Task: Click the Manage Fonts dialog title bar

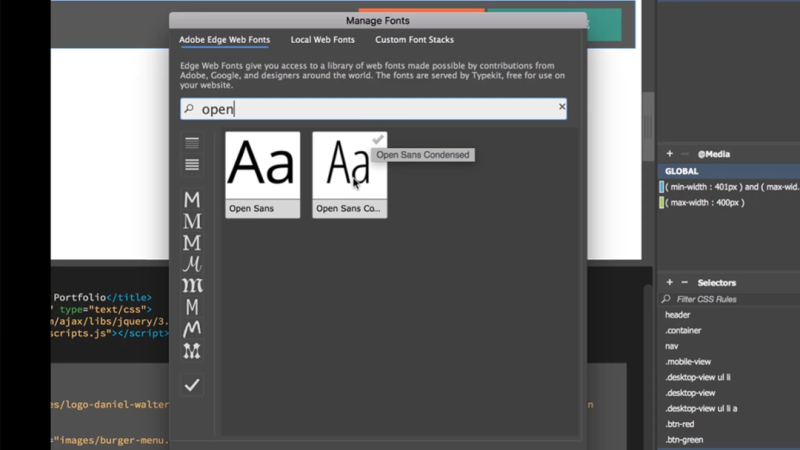Action: (378, 21)
